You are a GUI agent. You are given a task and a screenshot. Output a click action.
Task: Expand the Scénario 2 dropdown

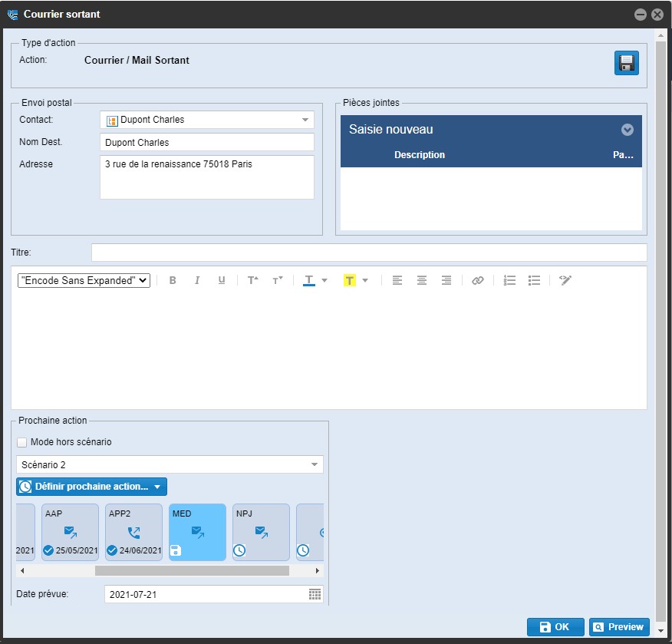coord(314,464)
